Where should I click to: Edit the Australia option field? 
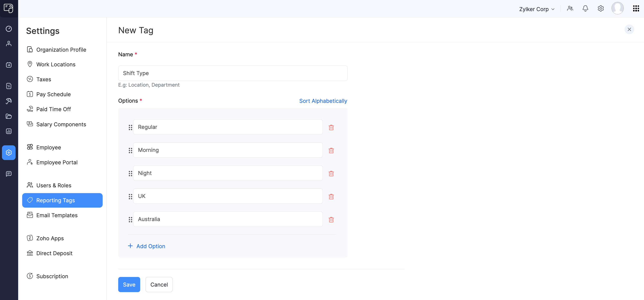[228, 219]
